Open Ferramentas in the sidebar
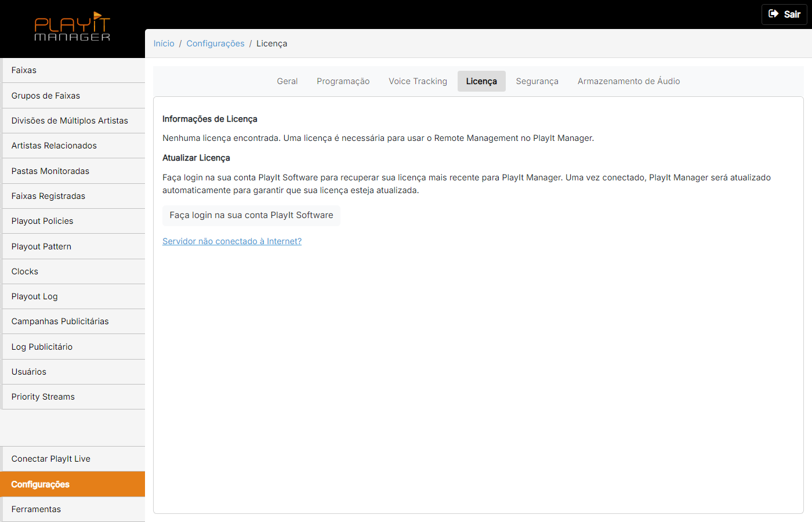The width and height of the screenshot is (812, 522). 74,509
